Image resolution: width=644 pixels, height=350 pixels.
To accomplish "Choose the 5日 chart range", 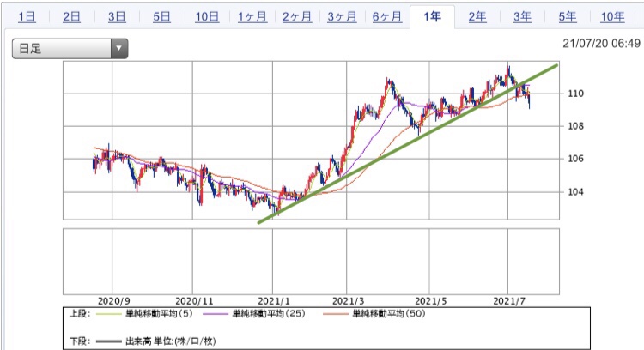I will pos(161,17).
